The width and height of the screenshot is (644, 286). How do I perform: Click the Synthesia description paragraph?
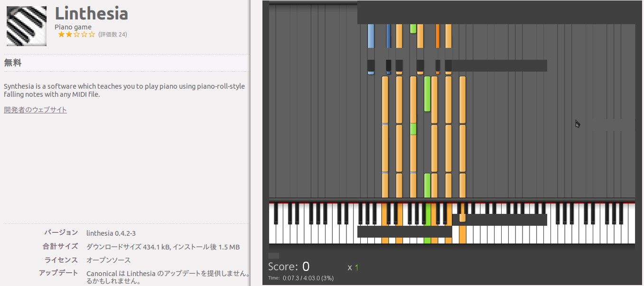pos(124,90)
